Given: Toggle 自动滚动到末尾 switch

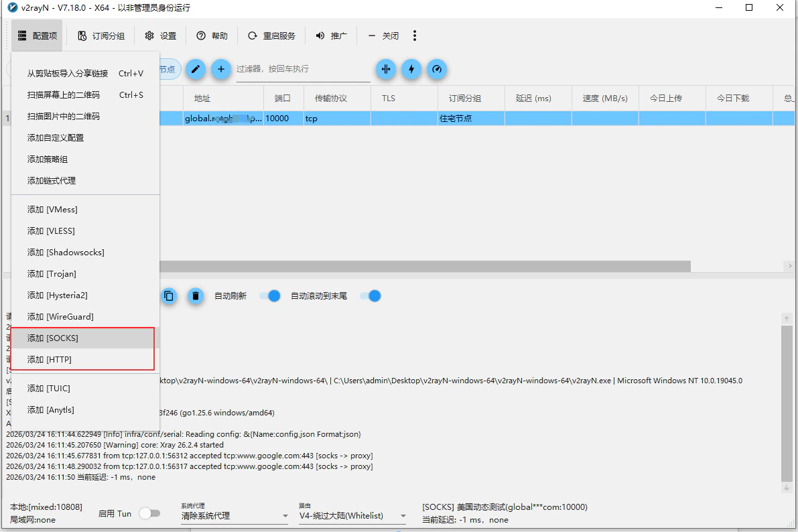Looking at the screenshot, I should click(371, 295).
